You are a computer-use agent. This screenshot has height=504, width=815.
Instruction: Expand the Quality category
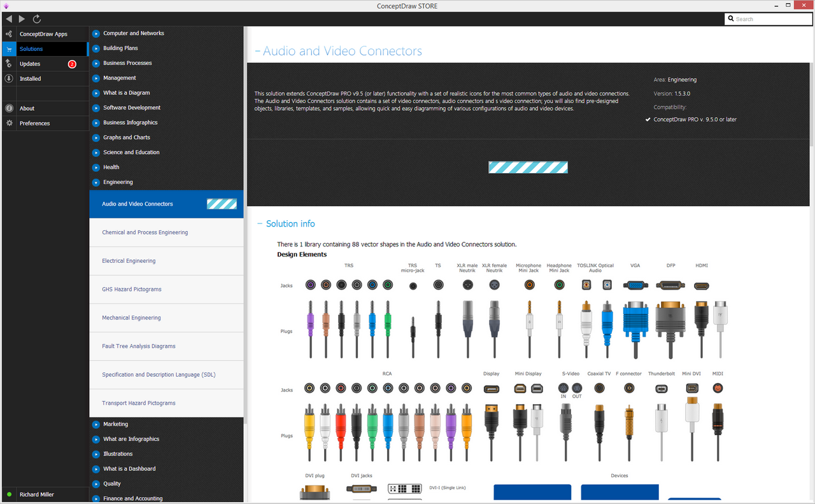tap(96, 484)
